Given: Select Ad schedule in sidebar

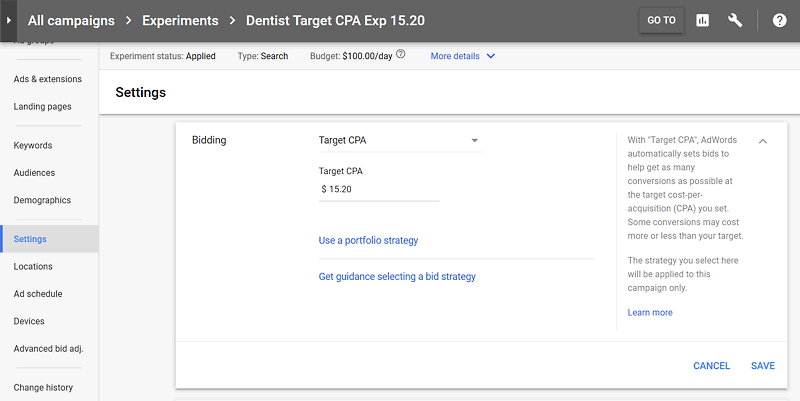Looking at the screenshot, I should tap(38, 294).
